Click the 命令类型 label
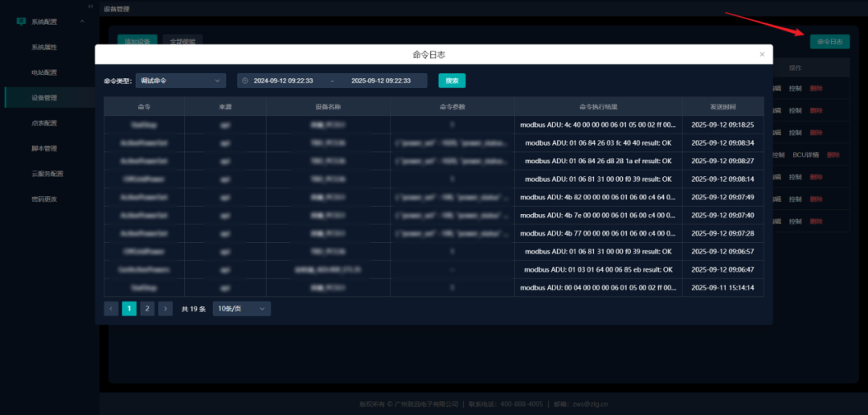 (x=118, y=81)
